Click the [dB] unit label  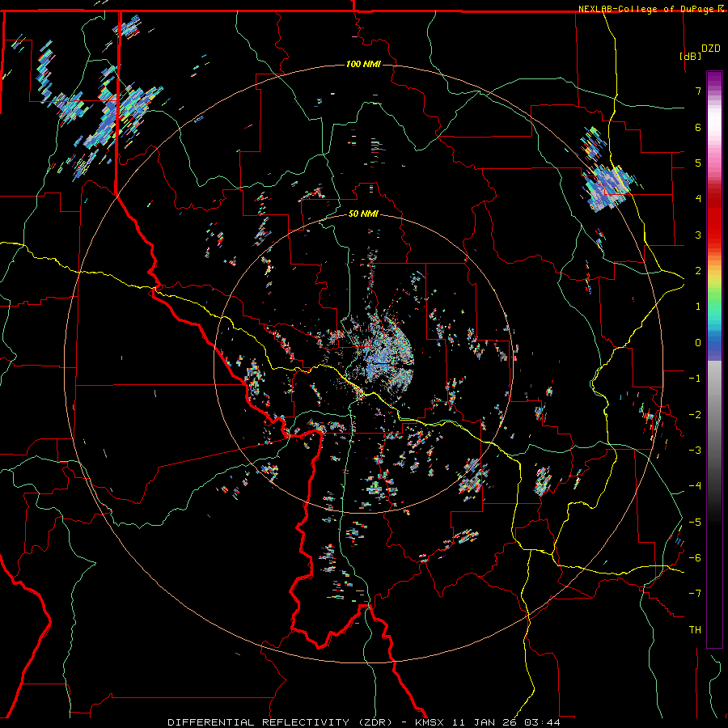tap(691, 56)
